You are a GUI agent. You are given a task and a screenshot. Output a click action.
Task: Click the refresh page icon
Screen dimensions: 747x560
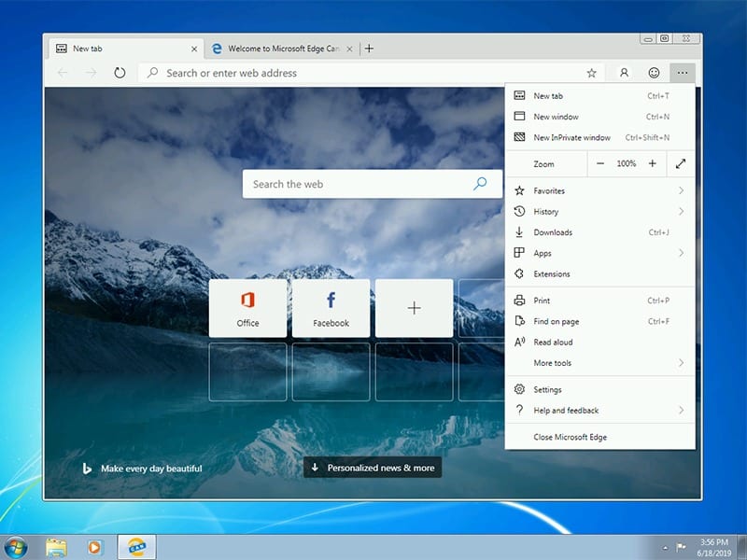120,73
